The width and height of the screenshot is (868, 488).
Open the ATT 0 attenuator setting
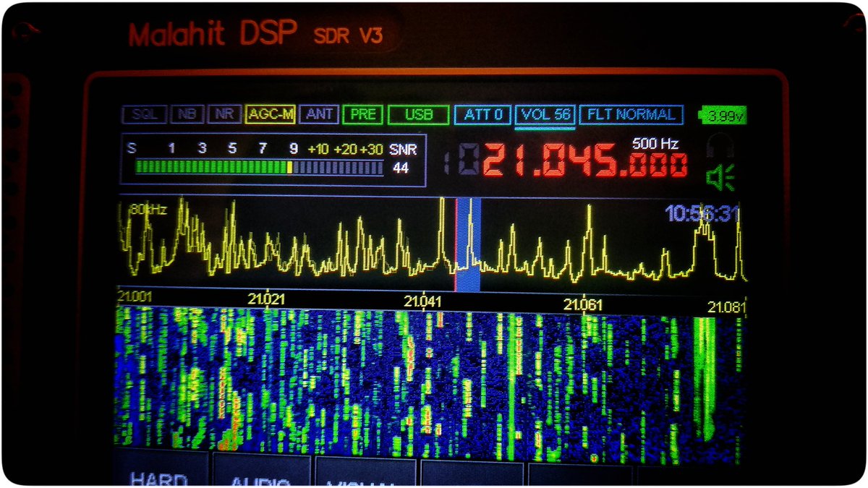[482, 114]
